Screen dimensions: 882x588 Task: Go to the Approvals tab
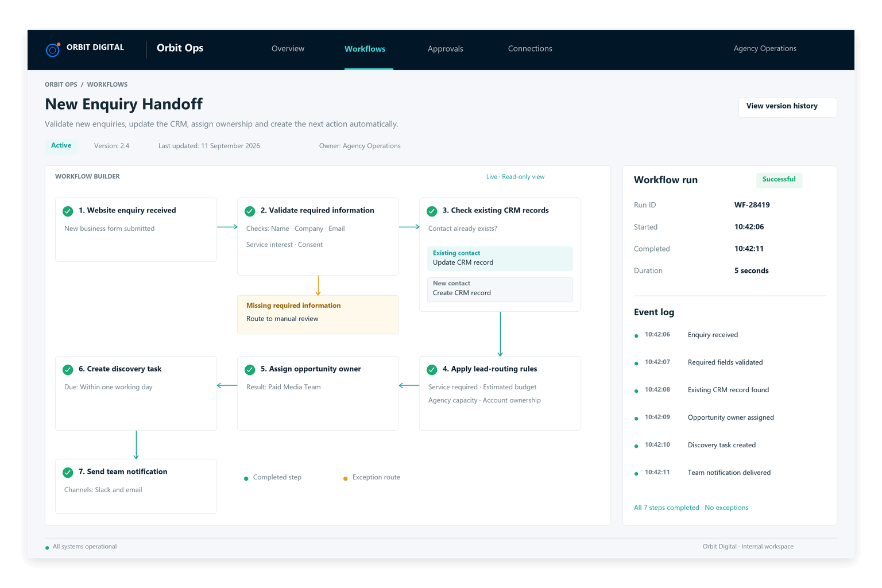[446, 49]
